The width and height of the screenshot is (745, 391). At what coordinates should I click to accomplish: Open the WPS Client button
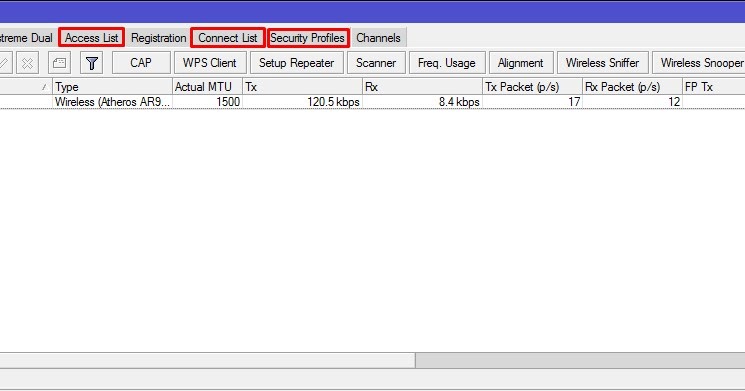(210, 63)
